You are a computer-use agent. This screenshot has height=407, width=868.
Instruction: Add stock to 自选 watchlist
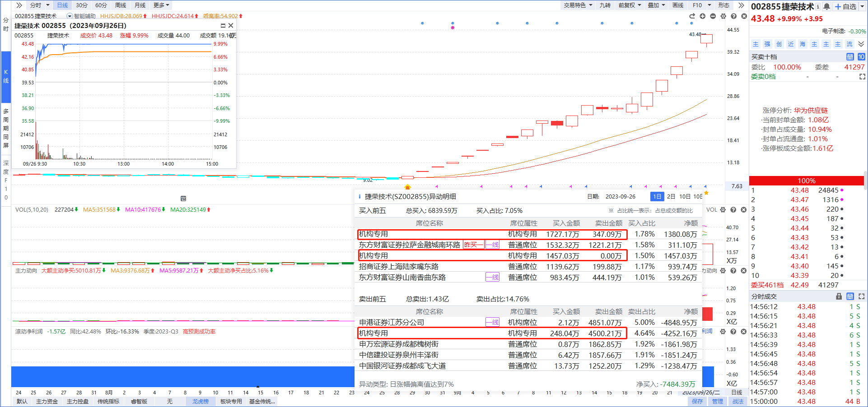tap(845, 6)
